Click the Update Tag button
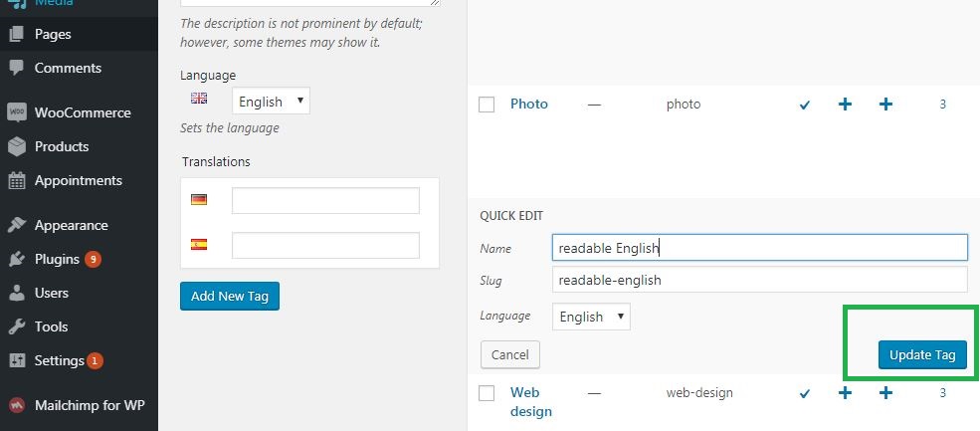This screenshot has width=980, height=431. (x=922, y=354)
